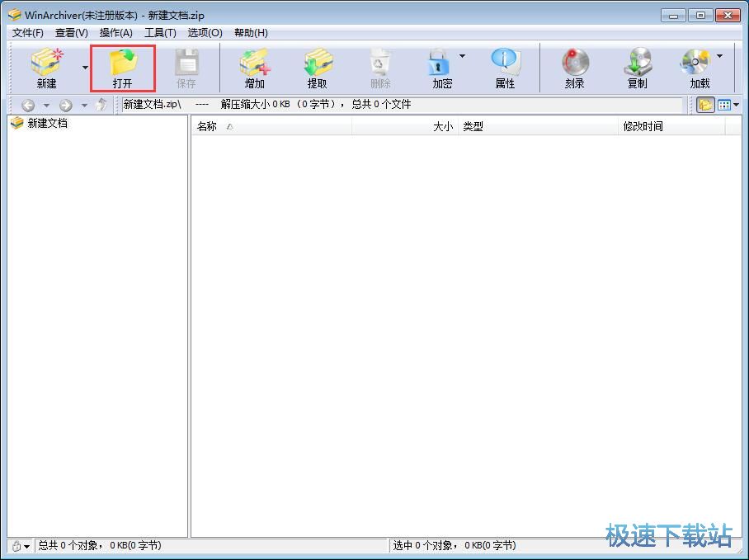Screen dimensions: 749x560
Task: Open the 帮助(H) menu
Action: pyautogui.click(x=251, y=33)
